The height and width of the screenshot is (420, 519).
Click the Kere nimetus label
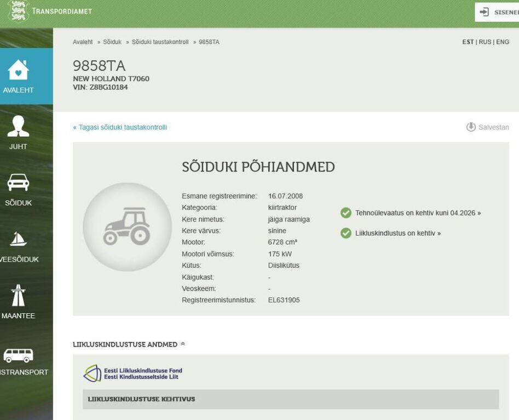[203, 219]
